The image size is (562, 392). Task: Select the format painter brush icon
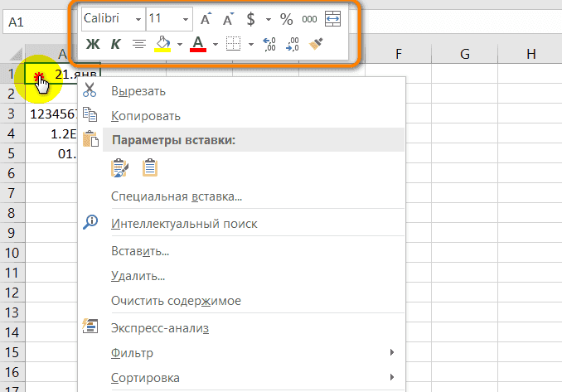click(x=316, y=45)
